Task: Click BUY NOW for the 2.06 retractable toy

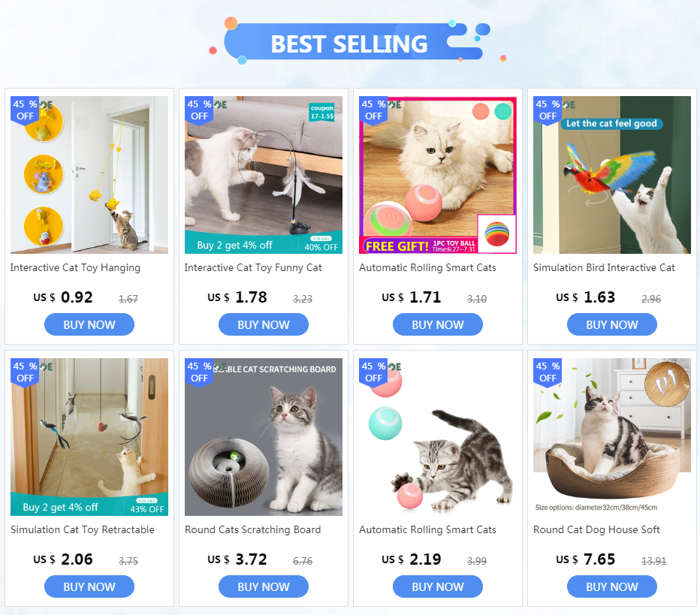Action: (89, 586)
